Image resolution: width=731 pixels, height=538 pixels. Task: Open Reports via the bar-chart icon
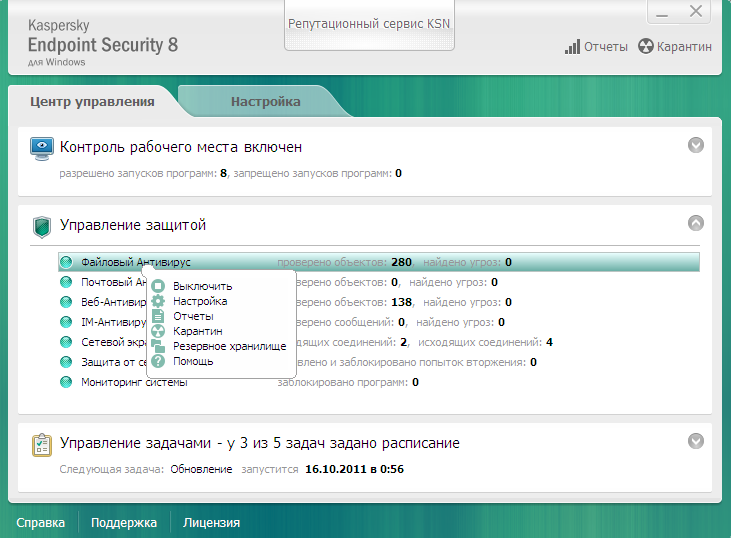pyautogui.click(x=572, y=47)
